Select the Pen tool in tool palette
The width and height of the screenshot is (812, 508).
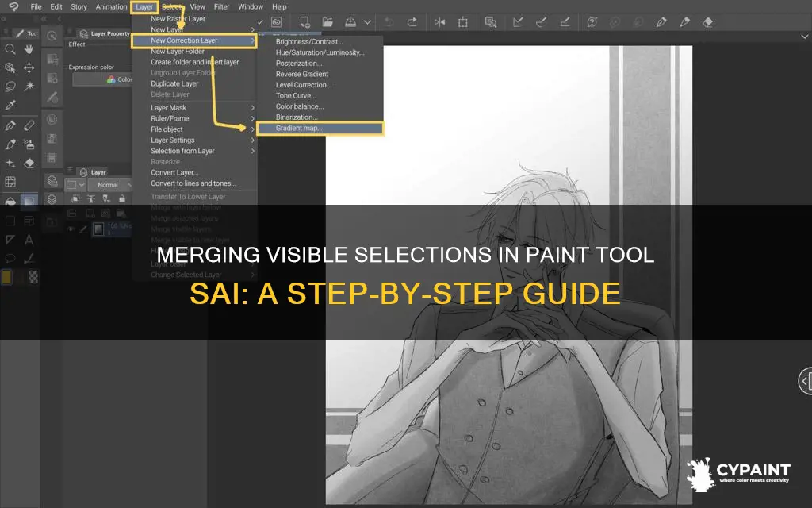point(10,125)
